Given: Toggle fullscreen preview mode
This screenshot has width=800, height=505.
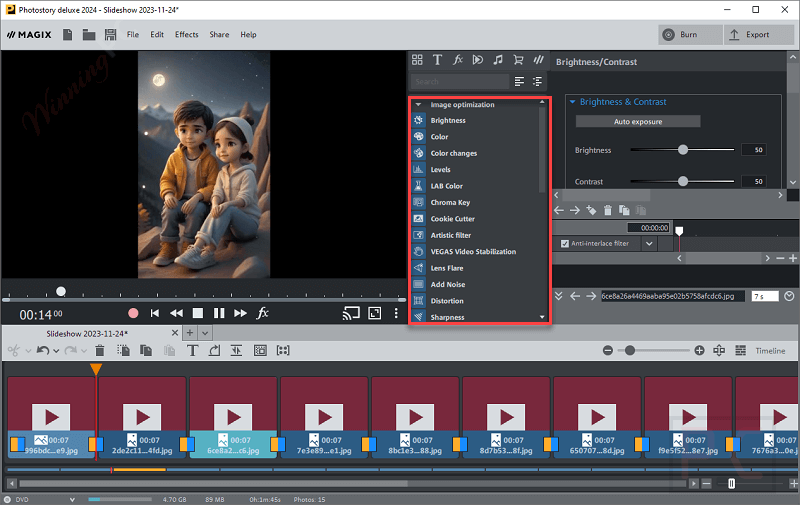Looking at the screenshot, I should [374, 313].
